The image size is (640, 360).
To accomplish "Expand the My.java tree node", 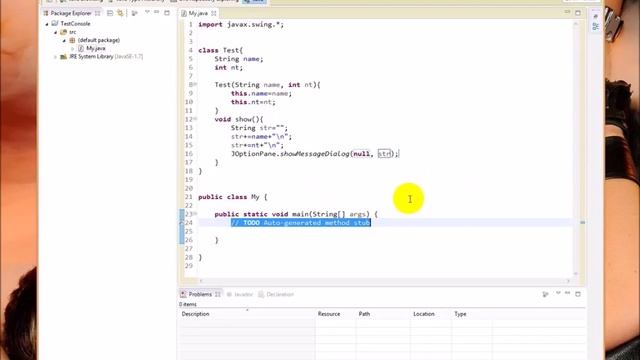I will [x=73, y=48].
